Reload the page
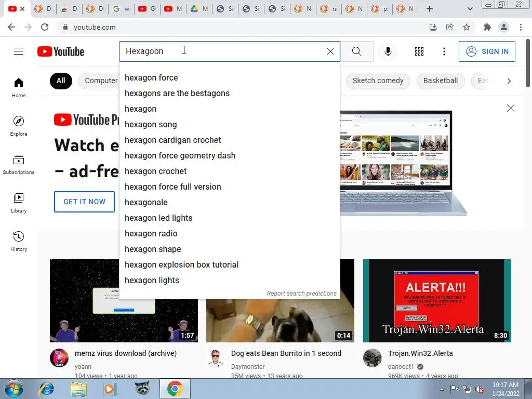This screenshot has height=399, width=532. coord(45,27)
